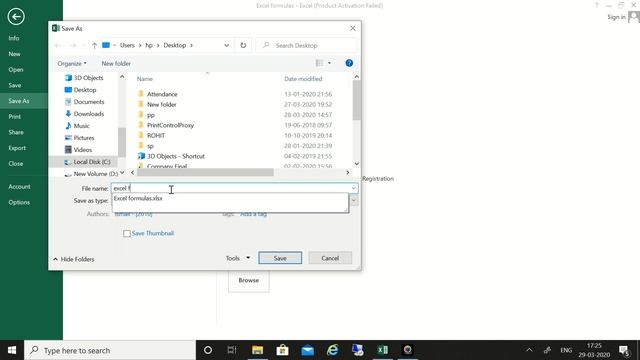Viewport: 640px width, 360px height.
Task: Select New Volume (D:) drive
Action: 91,174
